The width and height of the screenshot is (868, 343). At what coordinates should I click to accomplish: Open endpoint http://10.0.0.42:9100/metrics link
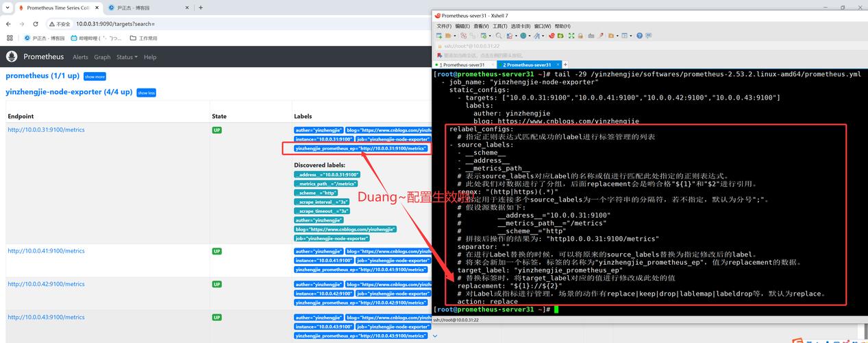[46, 284]
